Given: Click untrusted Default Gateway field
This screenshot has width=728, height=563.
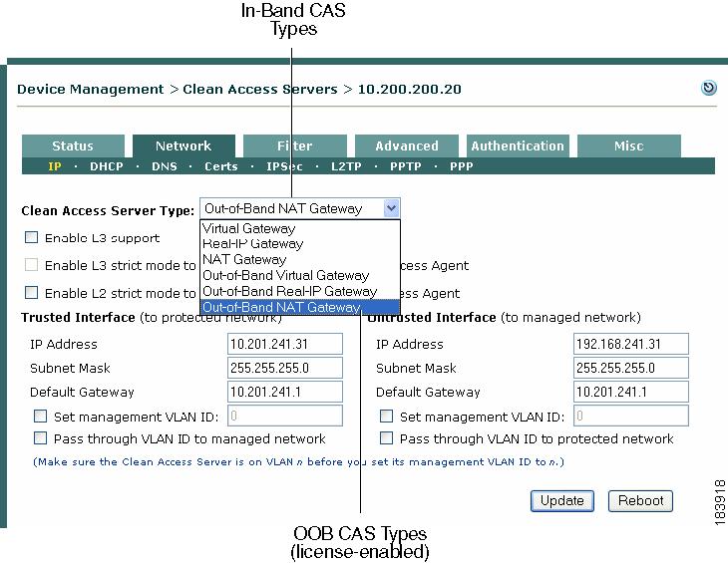Looking at the screenshot, I should [631, 392].
